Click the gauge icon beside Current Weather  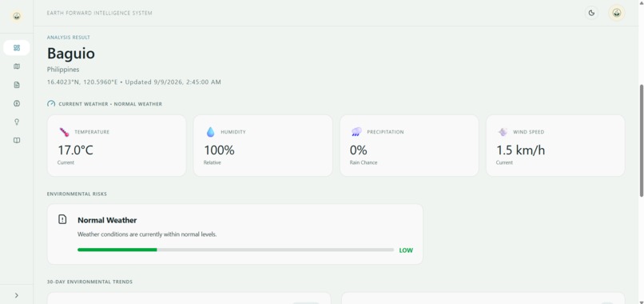[51, 104]
